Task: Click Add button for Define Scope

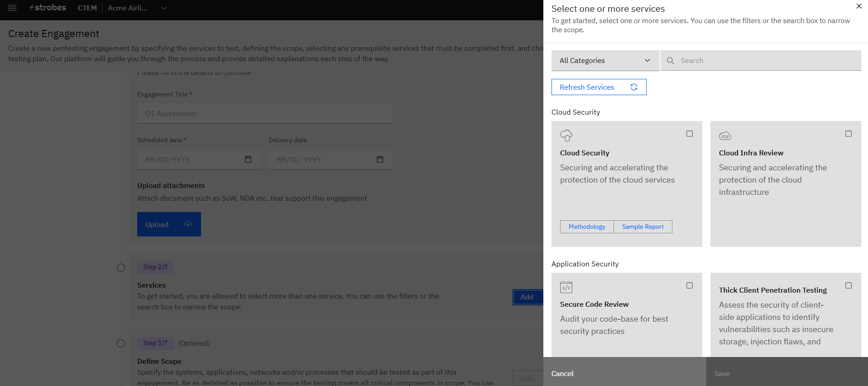Action: [528, 378]
